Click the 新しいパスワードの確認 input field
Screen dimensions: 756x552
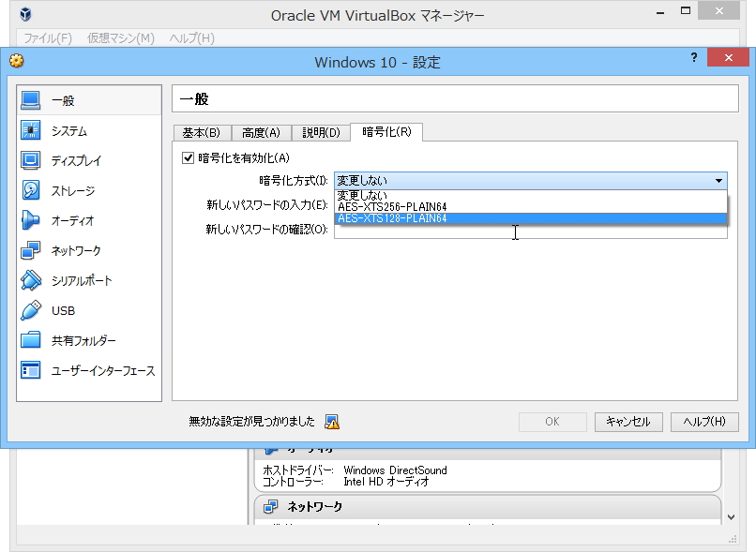click(x=530, y=231)
